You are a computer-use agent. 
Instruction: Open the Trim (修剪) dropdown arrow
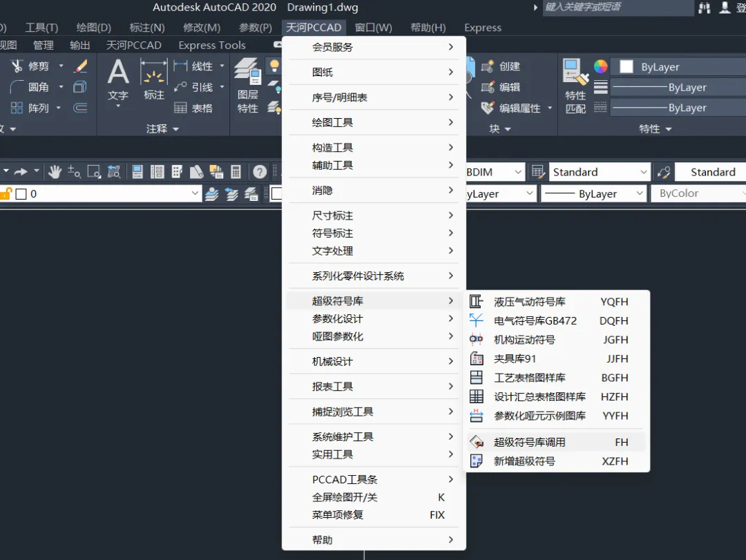point(61,66)
